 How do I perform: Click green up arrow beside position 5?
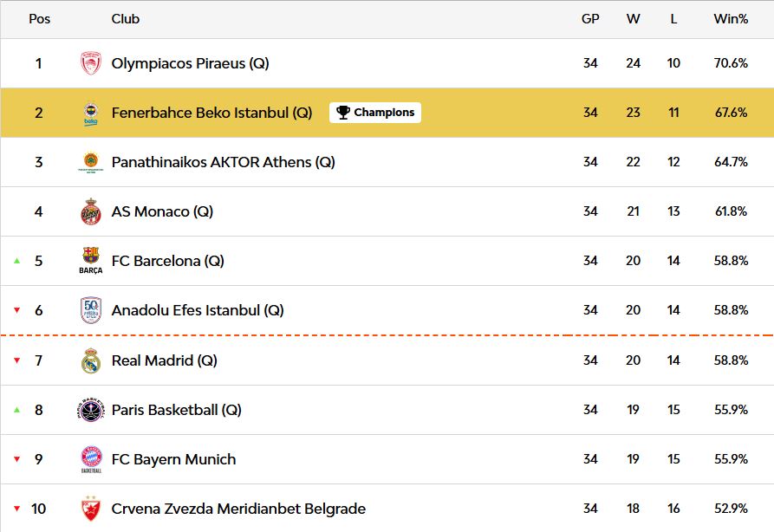[x=16, y=261]
